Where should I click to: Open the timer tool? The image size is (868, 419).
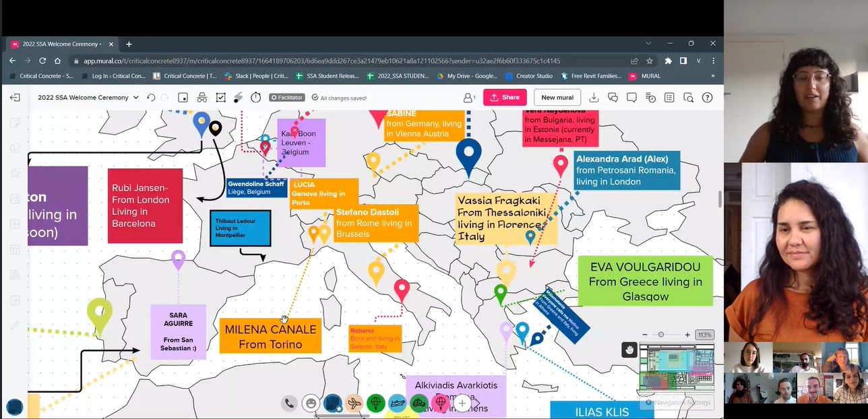pyautogui.click(x=255, y=98)
